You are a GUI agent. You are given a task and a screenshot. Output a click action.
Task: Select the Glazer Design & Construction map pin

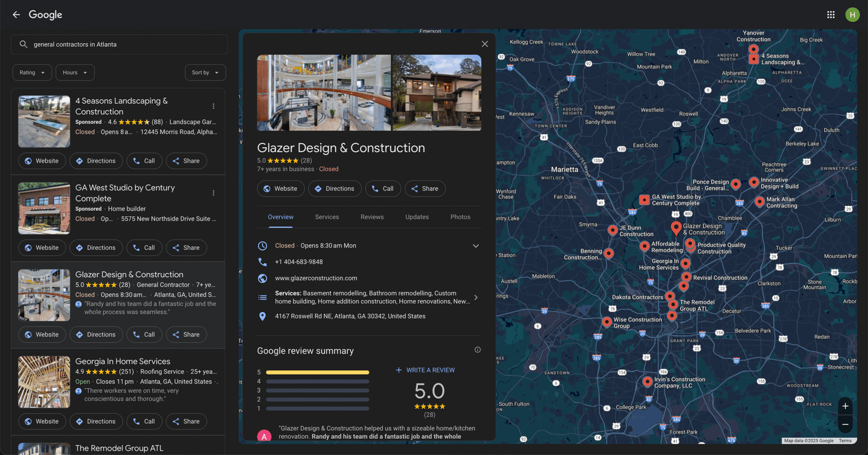point(676,228)
